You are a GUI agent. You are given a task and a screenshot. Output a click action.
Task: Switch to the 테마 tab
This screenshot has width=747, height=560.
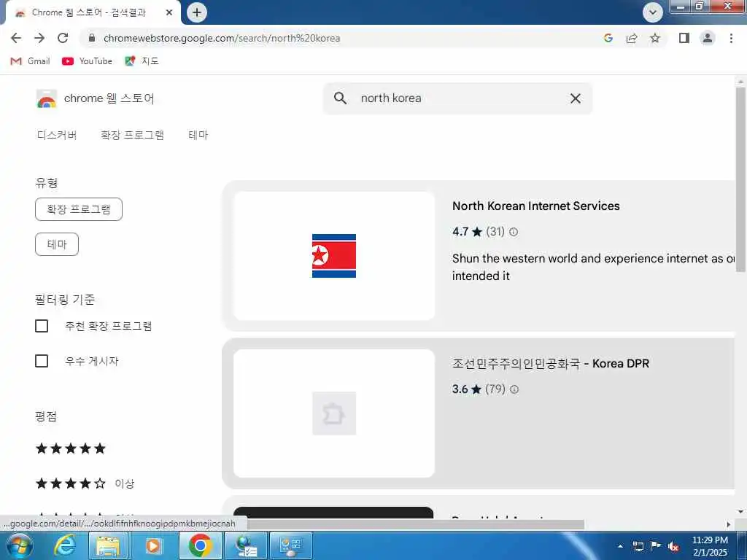198,135
